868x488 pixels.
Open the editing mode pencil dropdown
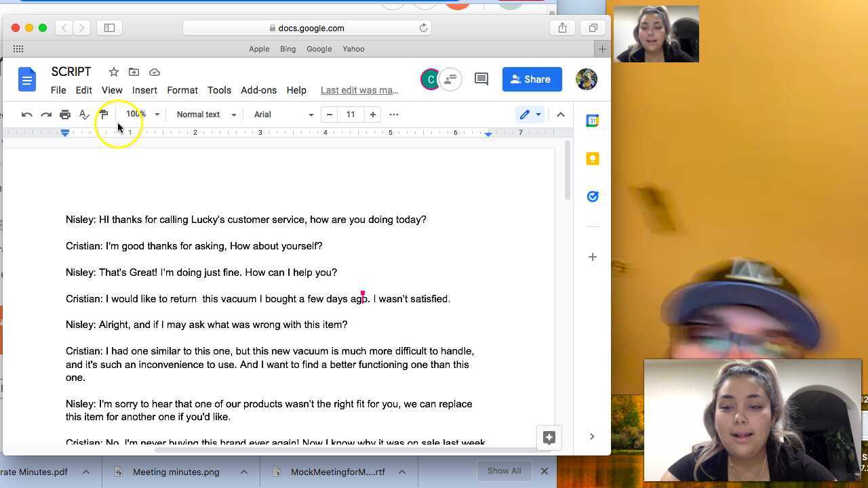pos(530,115)
